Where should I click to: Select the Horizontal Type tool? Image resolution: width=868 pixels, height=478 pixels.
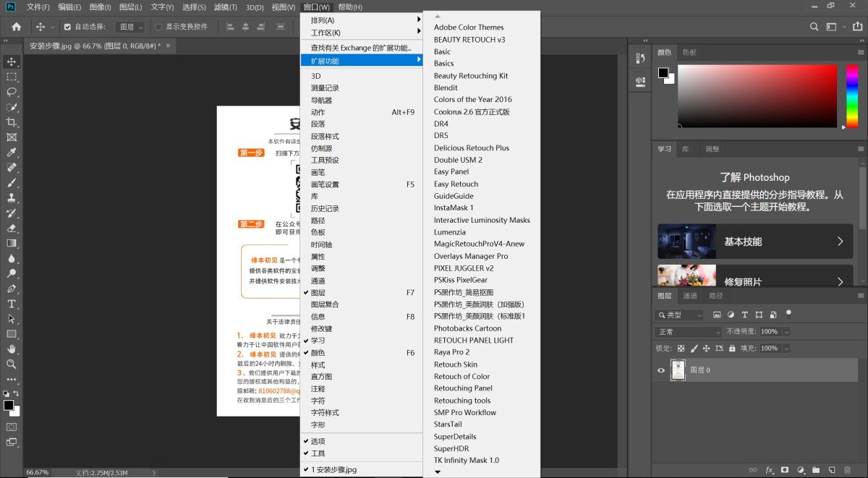pyautogui.click(x=12, y=304)
